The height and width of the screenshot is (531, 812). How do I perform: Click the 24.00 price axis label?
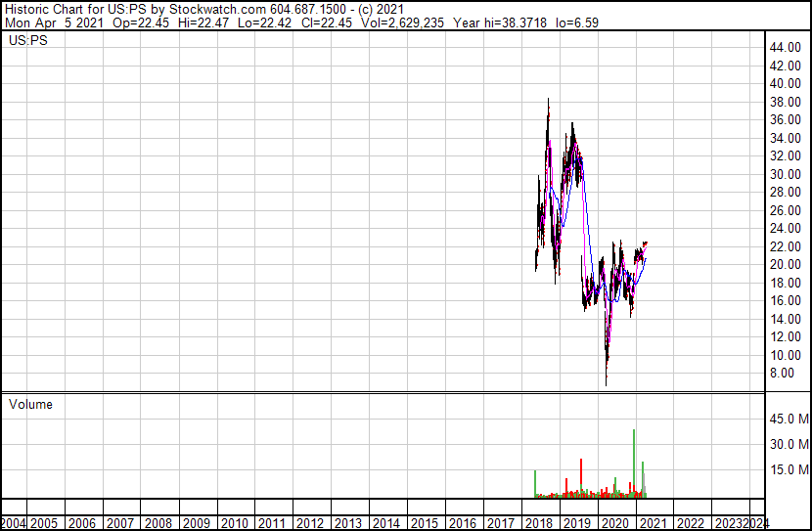pyautogui.click(x=786, y=228)
